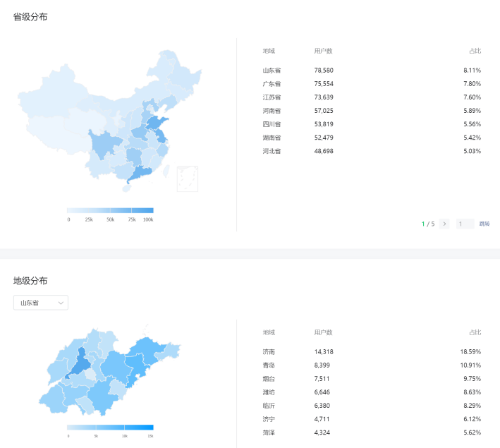Image resolution: width=500 pixels, height=448 pixels.
Task: Click the 潍坊 city row
Action: click(x=372, y=392)
